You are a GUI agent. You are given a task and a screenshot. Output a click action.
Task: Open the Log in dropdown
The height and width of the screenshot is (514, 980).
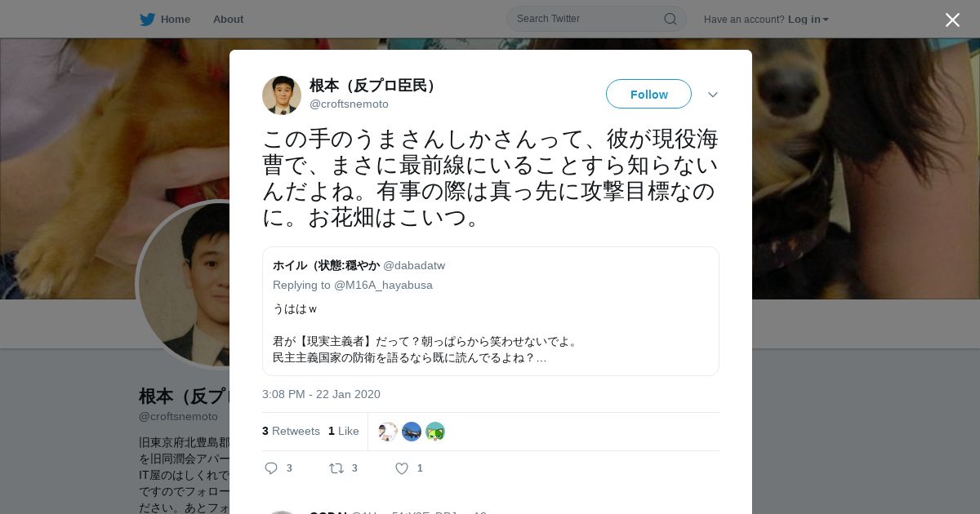[808, 20]
